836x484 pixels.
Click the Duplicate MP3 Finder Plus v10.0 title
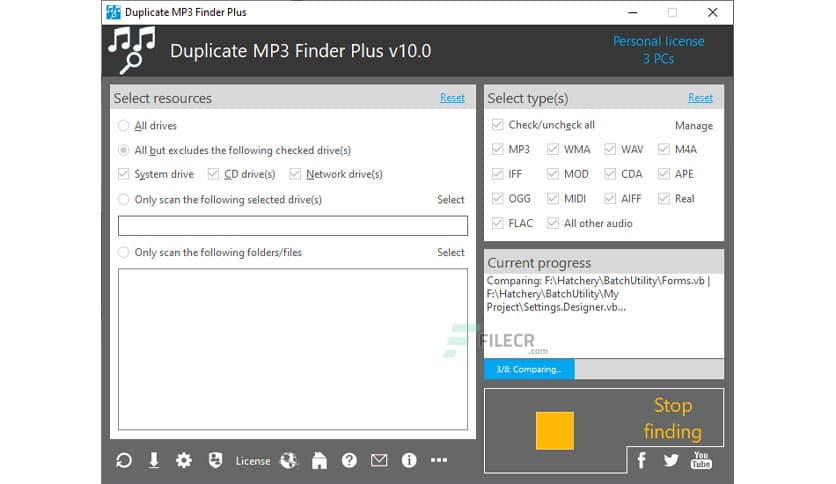point(301,51)
